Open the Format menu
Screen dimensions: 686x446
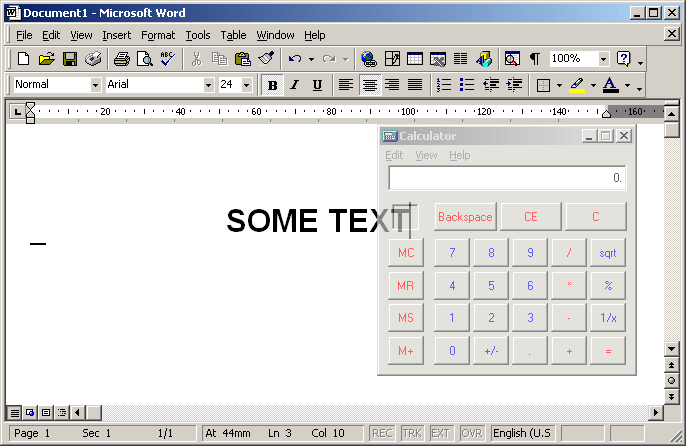coord(158,35)
